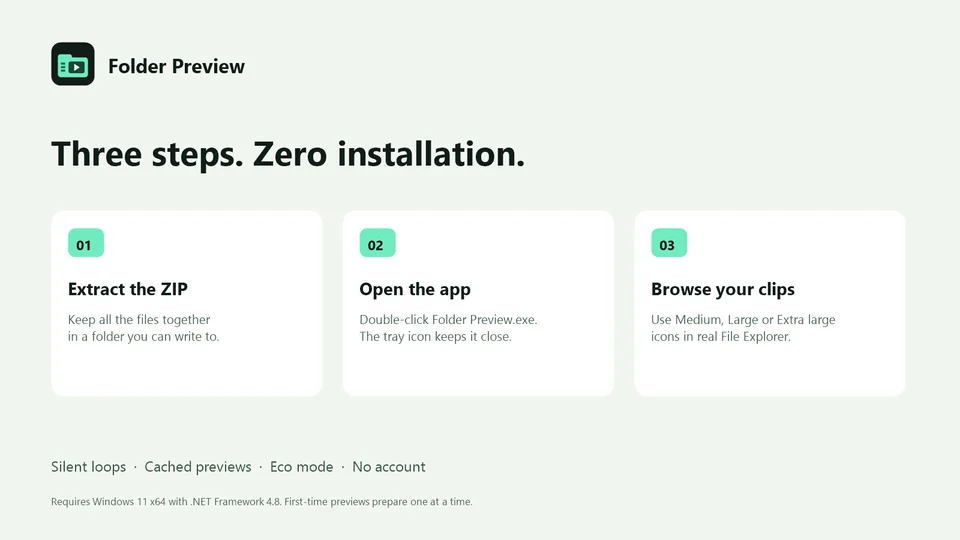Select the Extract the ZIP heading
Viewport: 960px width, 540px height.
pyautogui.click(x=128, y=289)
